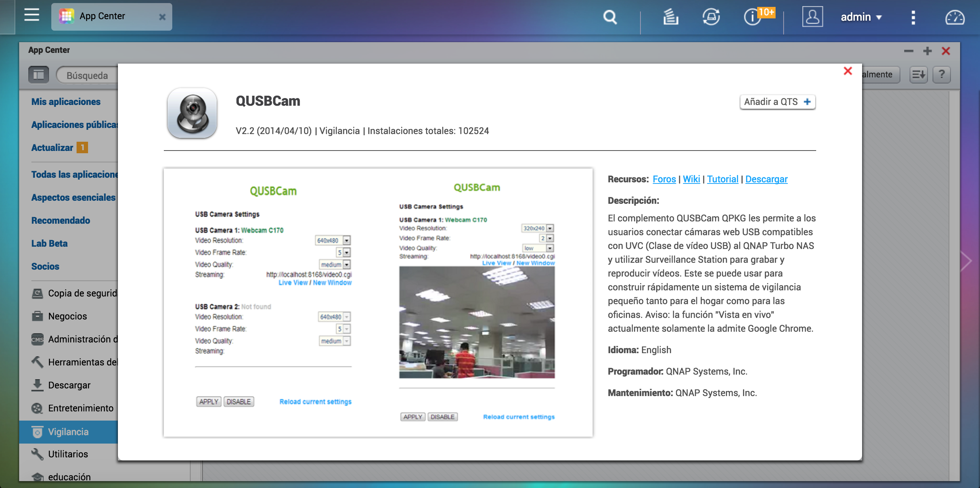This screenshot has width=980, height=488.
Task: Open the sort order icon
Action: tap(918, 74)
